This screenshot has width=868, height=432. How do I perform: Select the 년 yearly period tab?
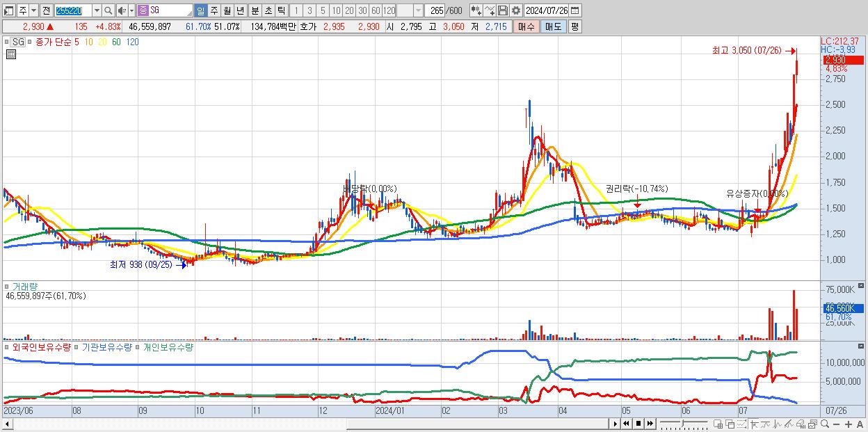tap(240, 10)
